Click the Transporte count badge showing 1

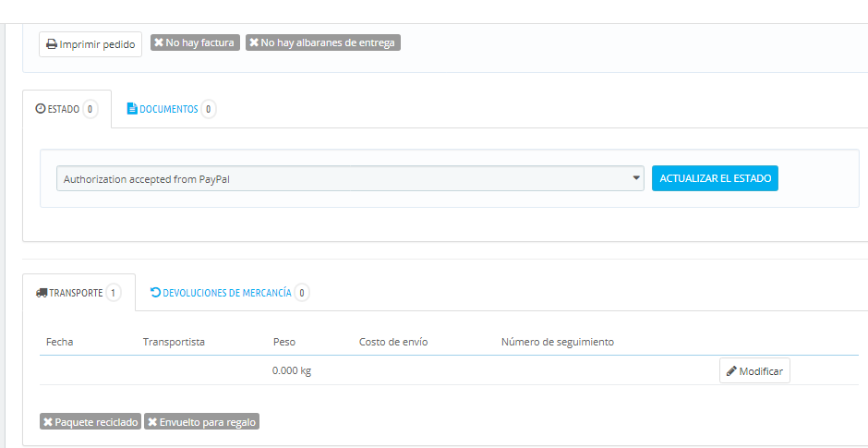tap(113, 293)
